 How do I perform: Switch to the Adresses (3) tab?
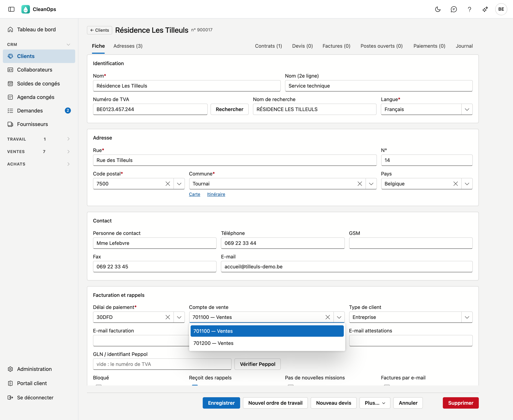[x=128, y=46]
